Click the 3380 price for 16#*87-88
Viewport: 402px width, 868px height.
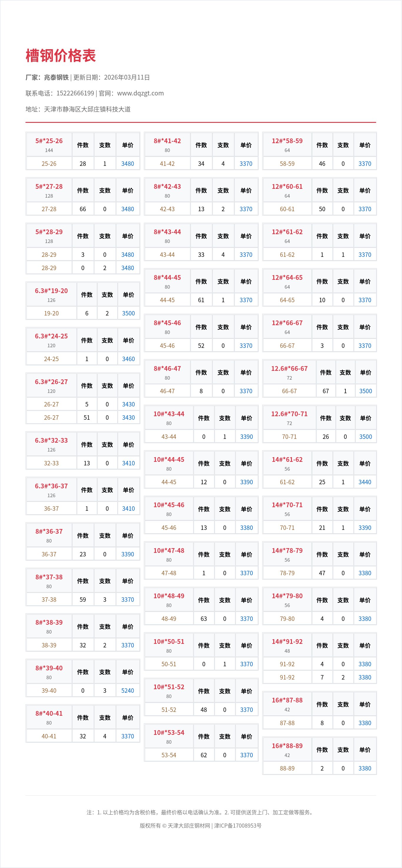pos(365,723)
